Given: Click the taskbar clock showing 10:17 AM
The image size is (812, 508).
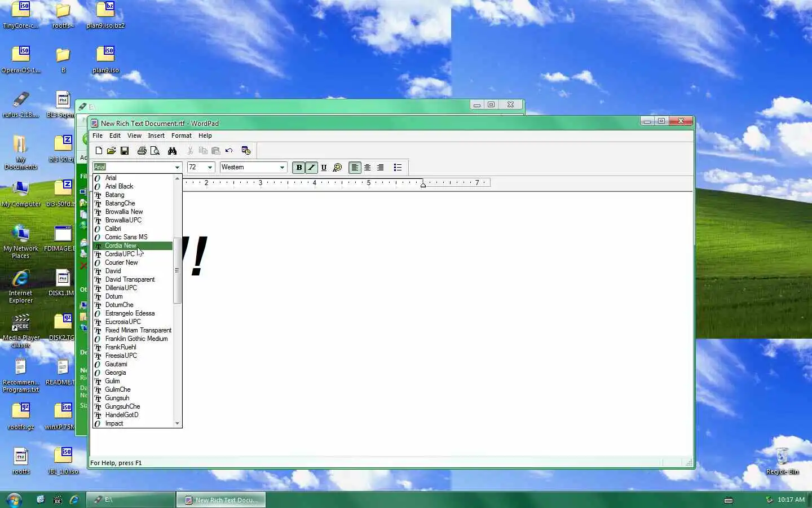Looking at the screenshot, I should click(791, 500).
